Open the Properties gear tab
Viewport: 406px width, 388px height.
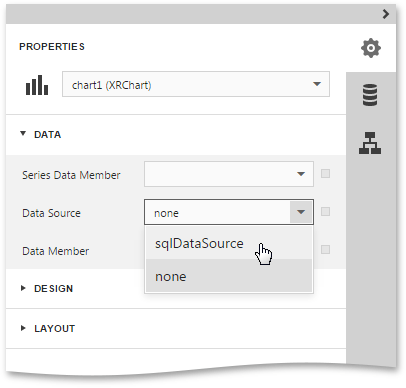coord(371,48)
